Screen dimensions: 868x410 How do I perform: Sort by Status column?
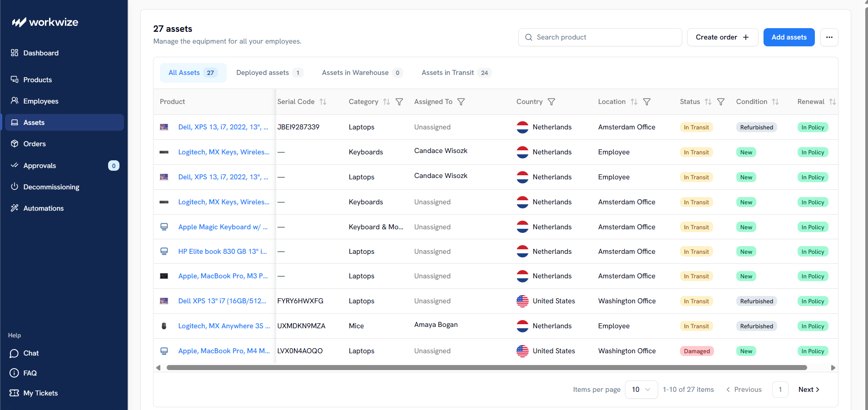[708, 102]
